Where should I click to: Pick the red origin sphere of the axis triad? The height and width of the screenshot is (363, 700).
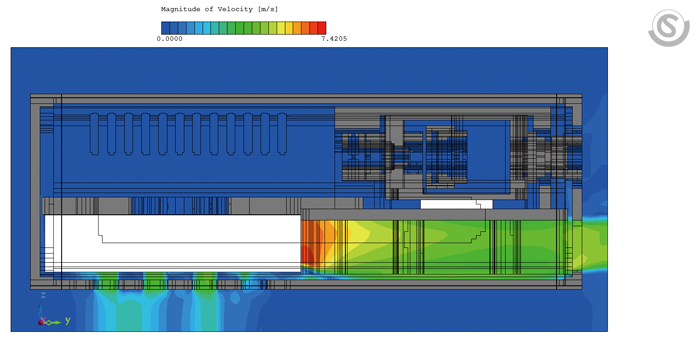(41, 322)
